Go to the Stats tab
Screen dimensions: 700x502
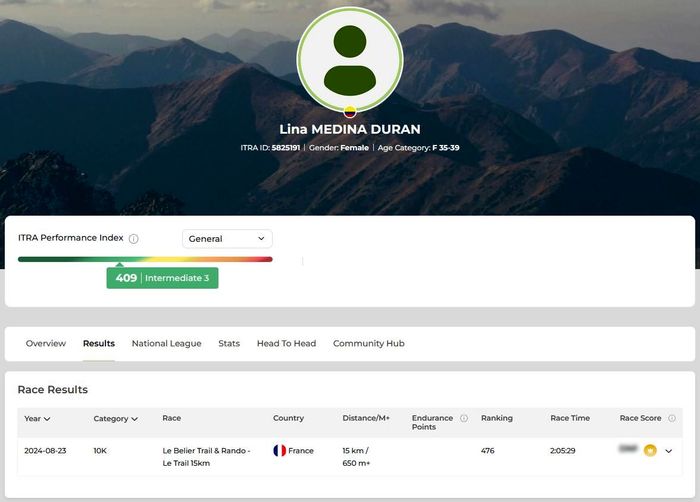point(229,343)
